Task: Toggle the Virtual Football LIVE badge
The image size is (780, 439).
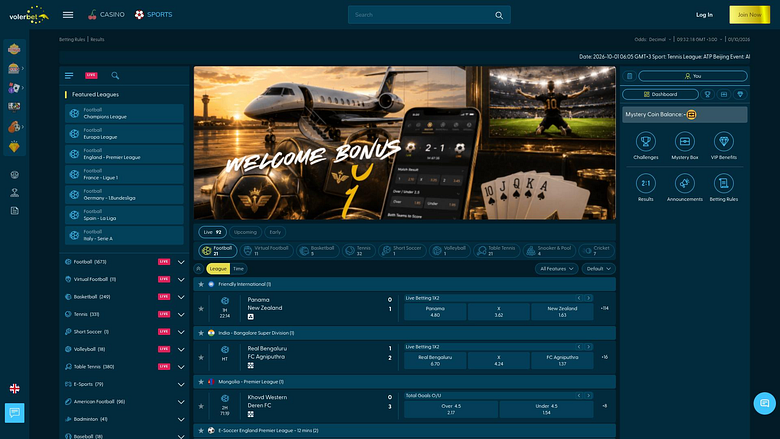Action: pos(164,279)
